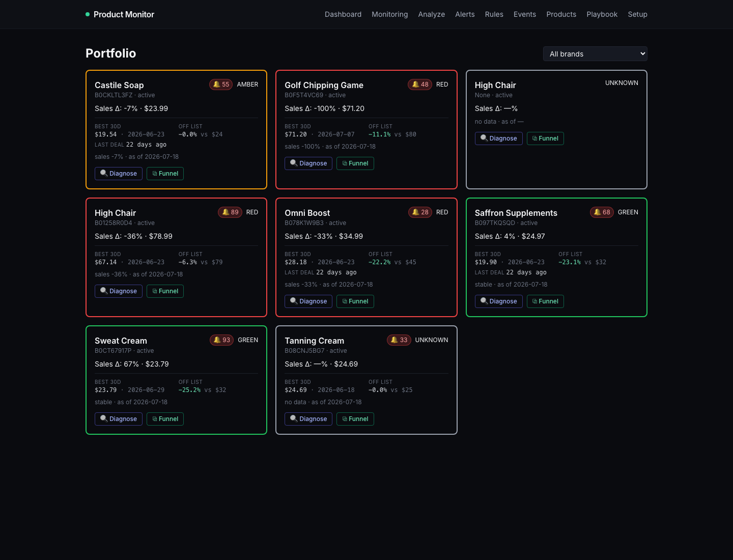Image resolution: width=733 pixels, height=560 pixels.
Task: Click Sales Δ: -100% · $71.20 line
Action: (x=325, y=108)
